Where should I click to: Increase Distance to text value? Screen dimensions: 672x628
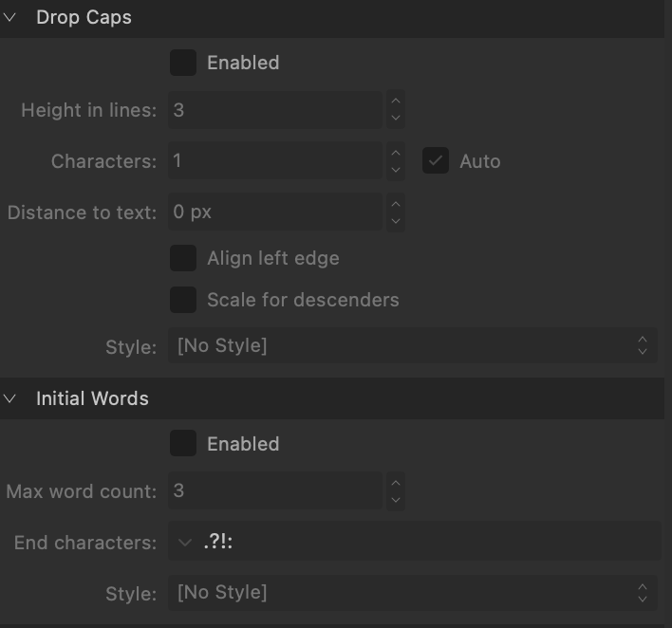pyautogui.click(x=396, y=202)
